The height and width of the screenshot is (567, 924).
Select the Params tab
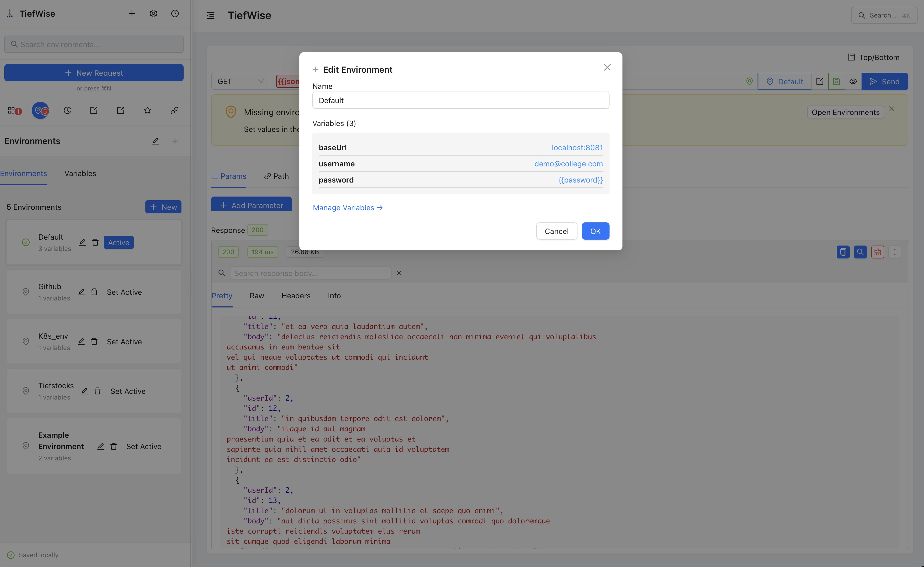pyautogui.click(x=229, y=176)
